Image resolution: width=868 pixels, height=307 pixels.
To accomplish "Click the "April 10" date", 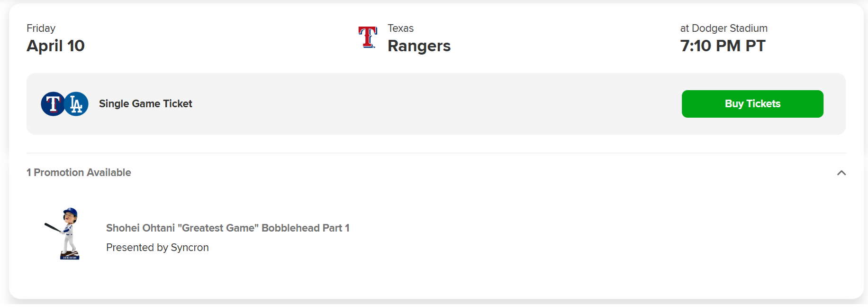I will pyautogui.click(x=55, y=46).
